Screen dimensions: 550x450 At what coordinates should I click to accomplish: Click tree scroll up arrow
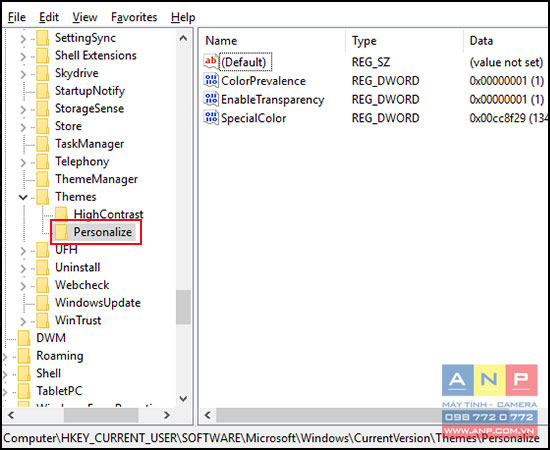pyautogui.click(x=183, y=38)
